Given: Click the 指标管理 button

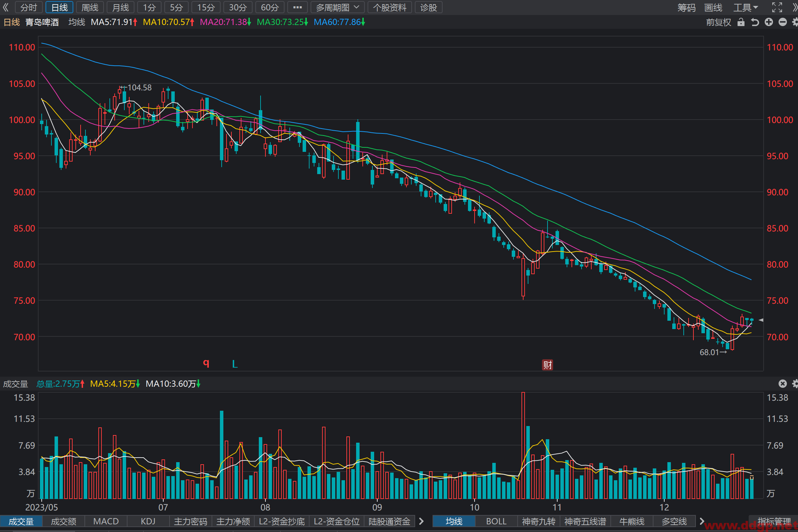Looking at the screenshot, I should pos(774,521).
